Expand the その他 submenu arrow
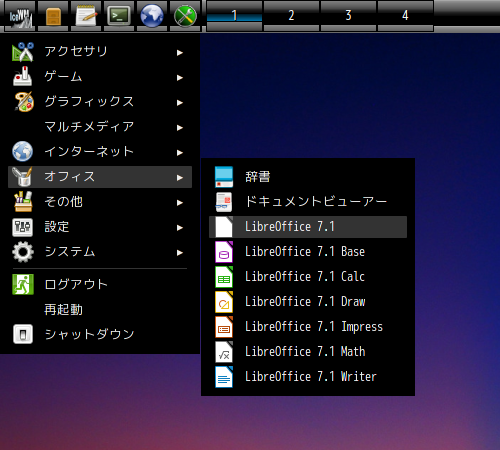Viewport: 500px width, 450px height. pos(180,203)
